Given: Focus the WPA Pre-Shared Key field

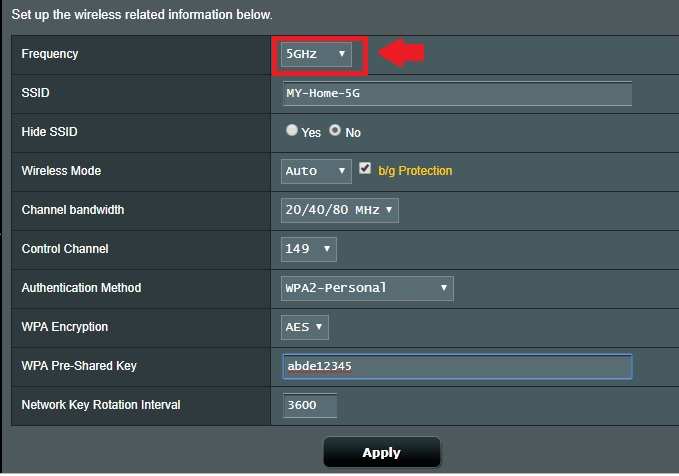Looking at the screenshot, I should (457, 366).
